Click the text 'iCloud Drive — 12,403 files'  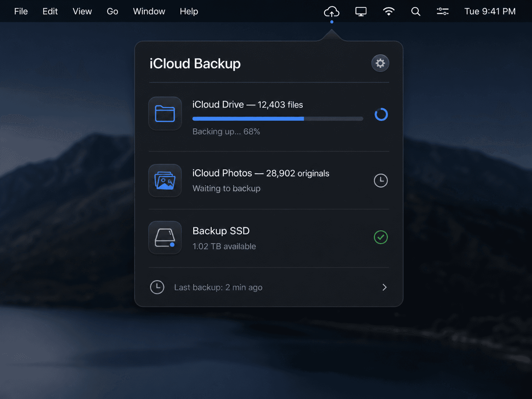(248, 105)
